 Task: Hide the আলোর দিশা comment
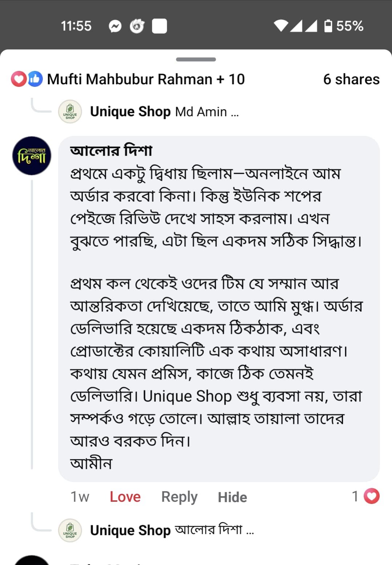pos(233,497)
